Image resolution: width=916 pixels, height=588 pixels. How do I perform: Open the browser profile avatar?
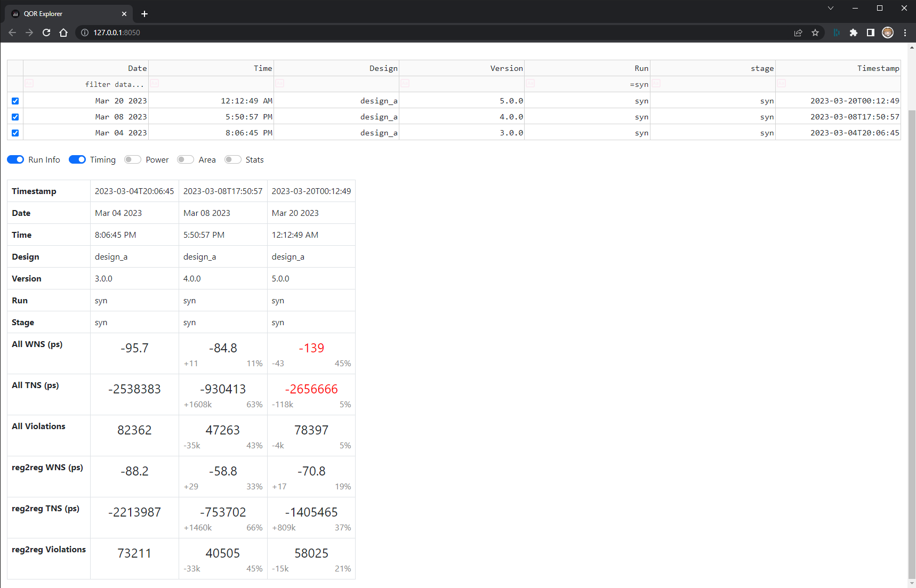(x=888, y=33)
